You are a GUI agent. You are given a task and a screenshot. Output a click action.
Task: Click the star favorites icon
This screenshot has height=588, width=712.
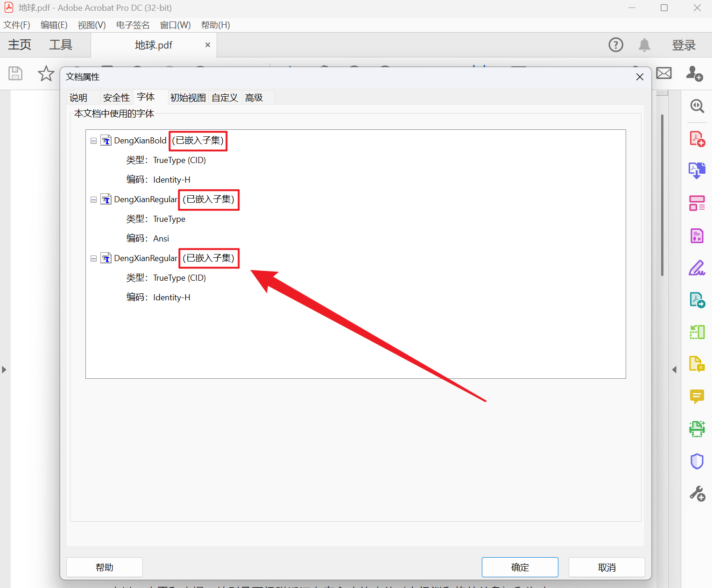click(x=45, y=73)
